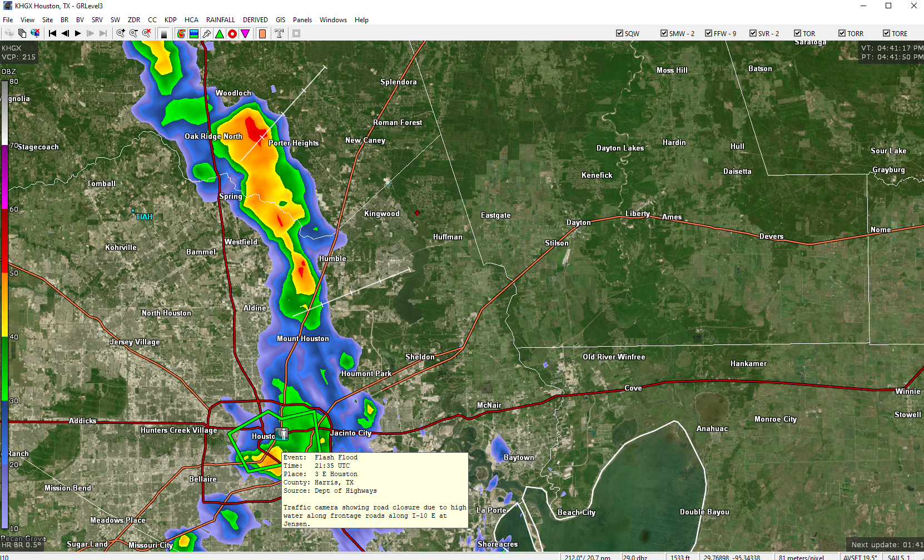Toggle the TORE checkbox
The image size is (924, 560).
(x=886, y=33)
